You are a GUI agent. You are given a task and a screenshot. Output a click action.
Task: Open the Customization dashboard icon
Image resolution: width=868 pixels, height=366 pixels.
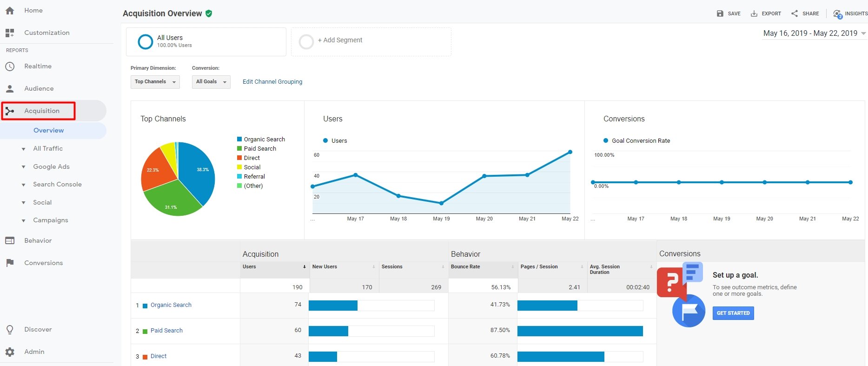point(10,33)
